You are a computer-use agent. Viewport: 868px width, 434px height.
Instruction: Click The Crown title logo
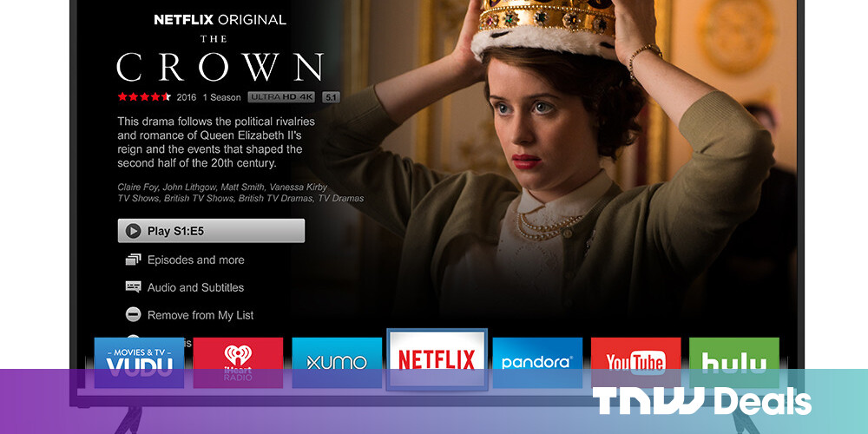point(220,59)
